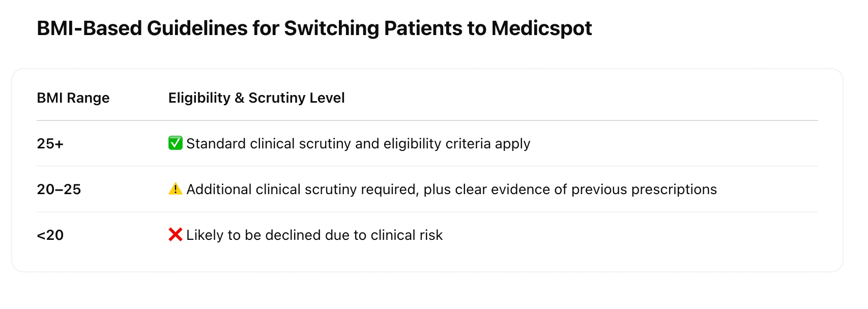
Task: Click the green checkmark icon
Action: pyautogui.click(x=175, y=143)
